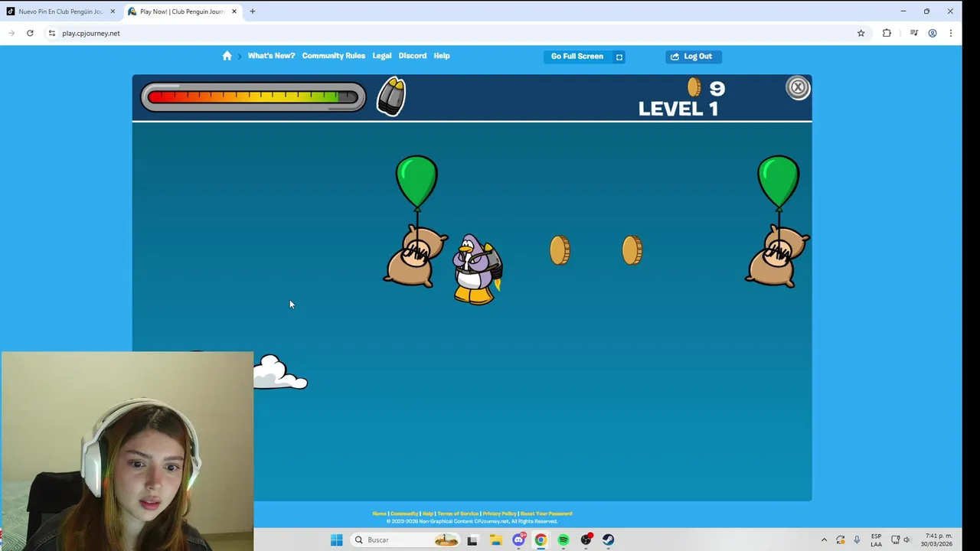This screenshot has width=980, height=551.
Task: Click the jet pack penguin character
Action: pos(476,269)
